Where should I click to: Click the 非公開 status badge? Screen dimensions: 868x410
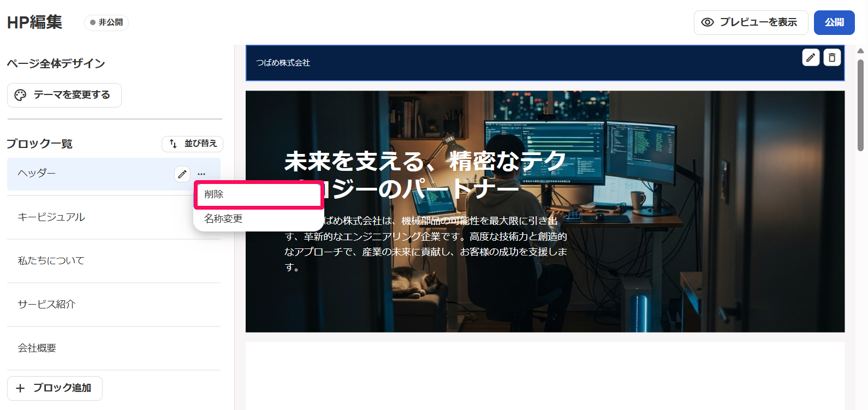[106, 22]
